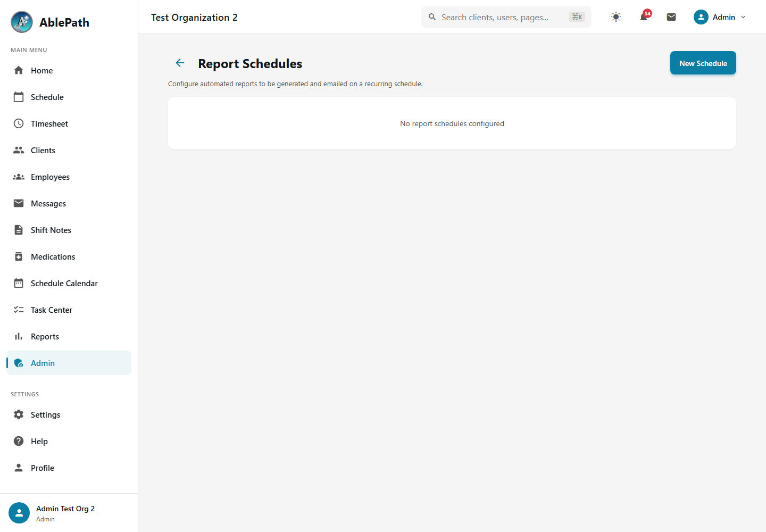Create a report with New Schedule button
Viewport: 766px width, 532px height.
(703, 63)
